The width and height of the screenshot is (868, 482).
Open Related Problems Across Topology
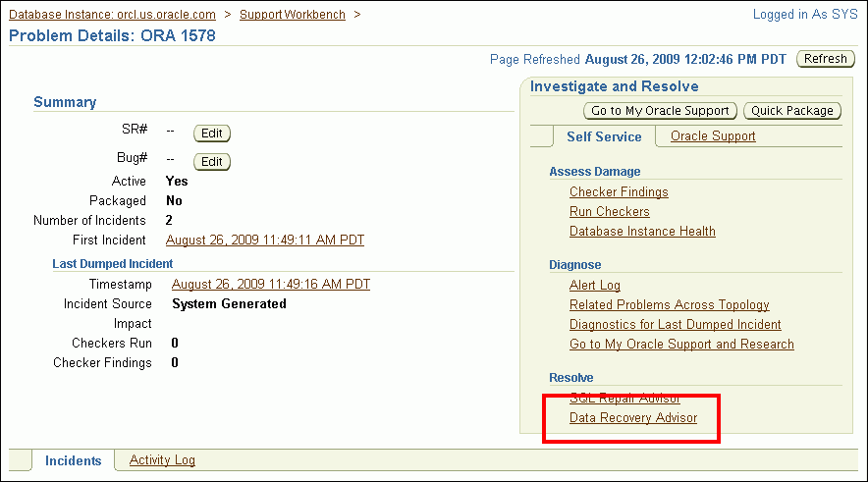(x=669, y=305)
